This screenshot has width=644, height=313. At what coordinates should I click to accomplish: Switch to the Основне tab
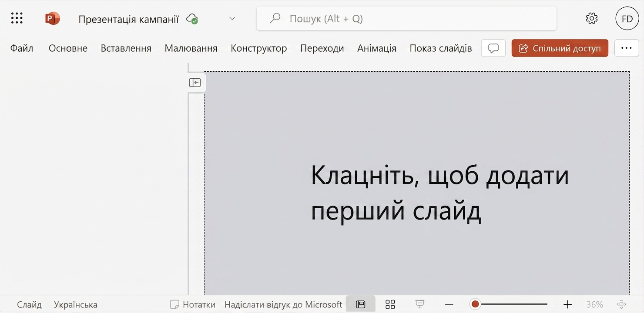[68, 48]
